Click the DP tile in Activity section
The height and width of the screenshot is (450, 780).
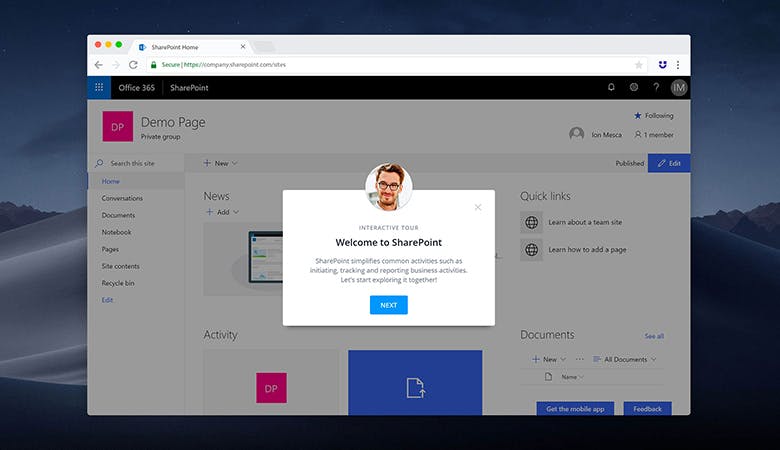[x=271, y=388]
